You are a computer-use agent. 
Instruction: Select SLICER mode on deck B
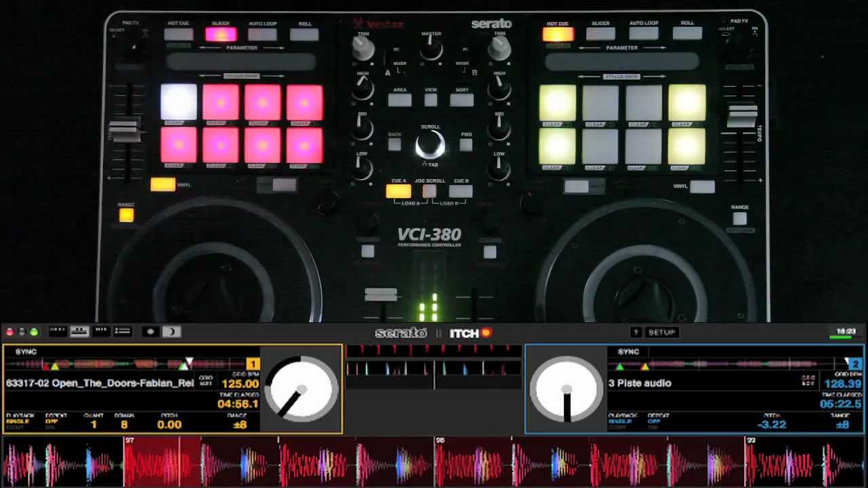600,33
